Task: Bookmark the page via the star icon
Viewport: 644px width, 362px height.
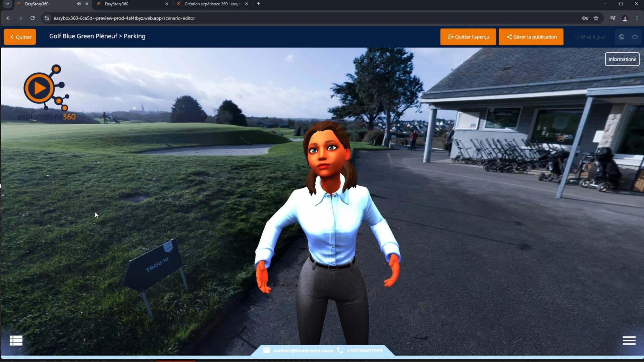Action: (x=596, y=18)
